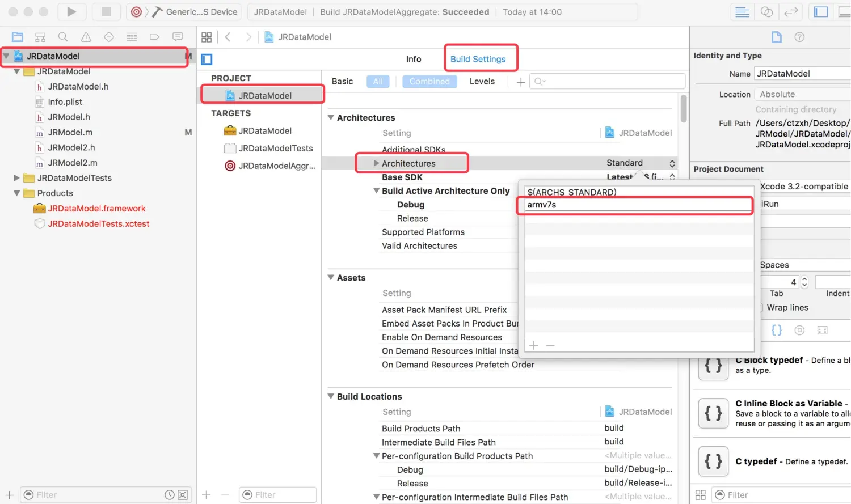Viewport: 851px width, 504px height.
Task: Click the build settings search field
Action: tap(607, 82)
